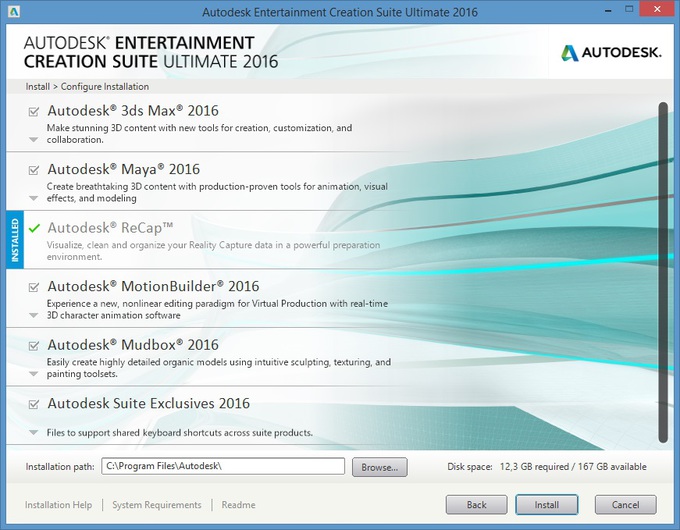Click the 'Create breathtaking 3D content' description

click(x=217, y=192)
